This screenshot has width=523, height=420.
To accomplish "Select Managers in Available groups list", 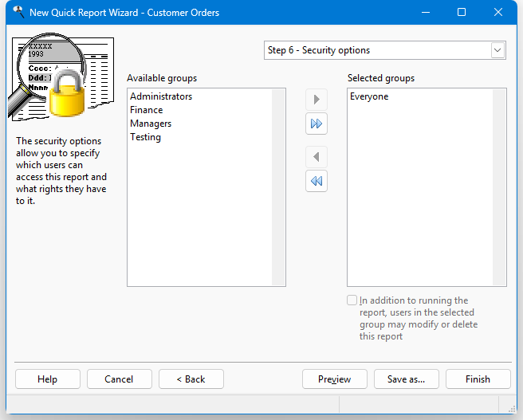I will tap(151, 124).
